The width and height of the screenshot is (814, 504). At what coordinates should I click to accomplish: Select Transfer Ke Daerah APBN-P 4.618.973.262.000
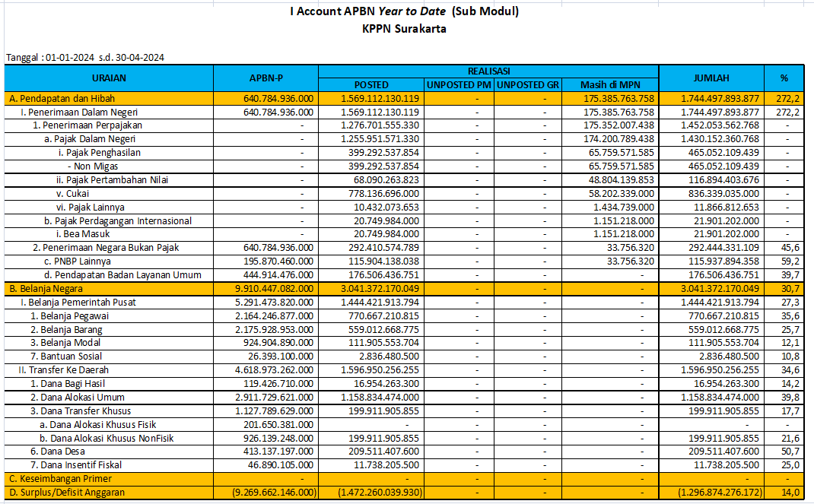tap(274, 370)
